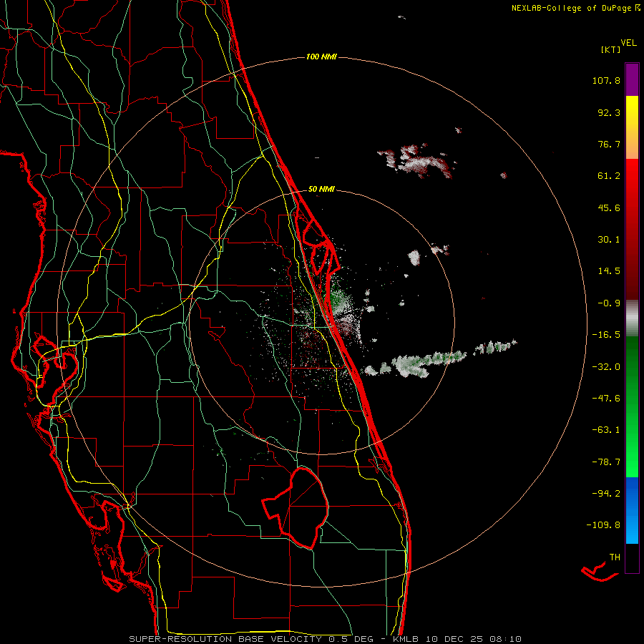Click the 61.2 legend value
The image size is (644, 644).
point(609,176)
